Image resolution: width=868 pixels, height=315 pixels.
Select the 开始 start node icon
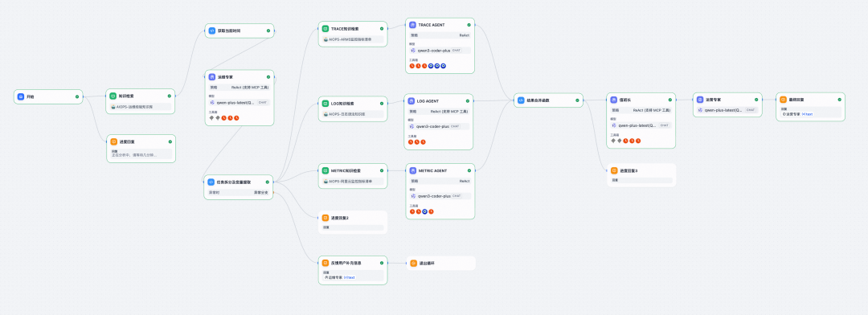pos(20,96)
